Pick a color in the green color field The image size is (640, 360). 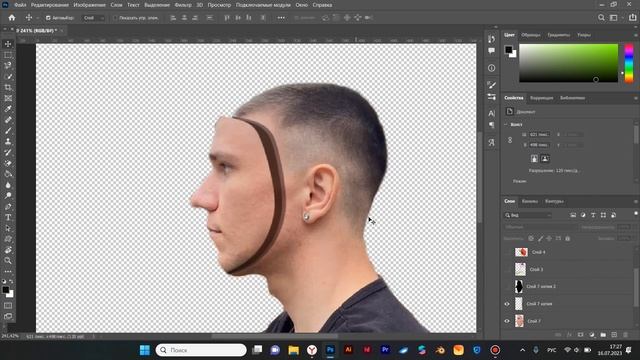coord(569,63)
